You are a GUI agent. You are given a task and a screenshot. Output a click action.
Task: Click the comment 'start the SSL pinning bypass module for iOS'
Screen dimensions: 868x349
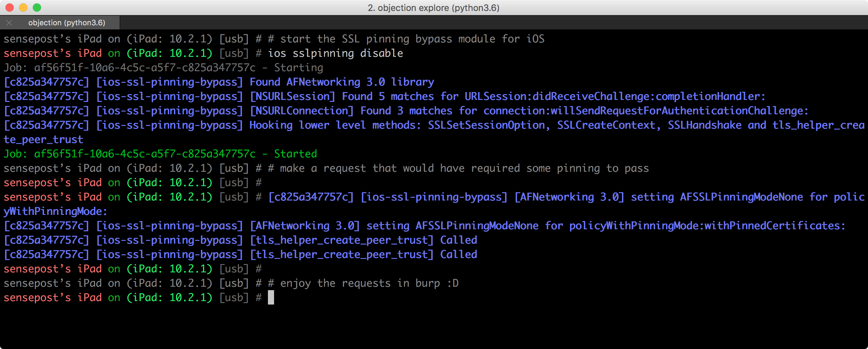412,39
